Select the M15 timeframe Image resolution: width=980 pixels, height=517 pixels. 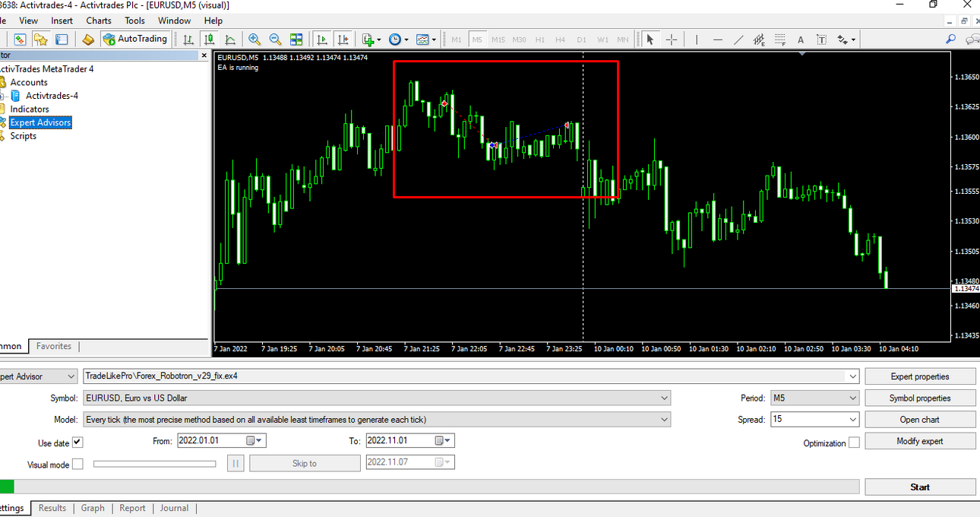498,40
